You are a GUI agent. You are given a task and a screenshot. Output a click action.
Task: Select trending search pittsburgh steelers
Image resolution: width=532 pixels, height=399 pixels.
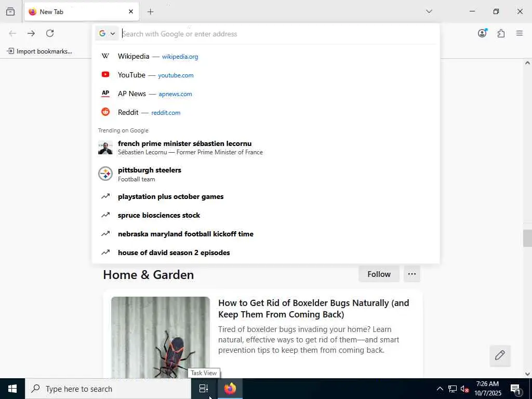(x=265, y=174)
